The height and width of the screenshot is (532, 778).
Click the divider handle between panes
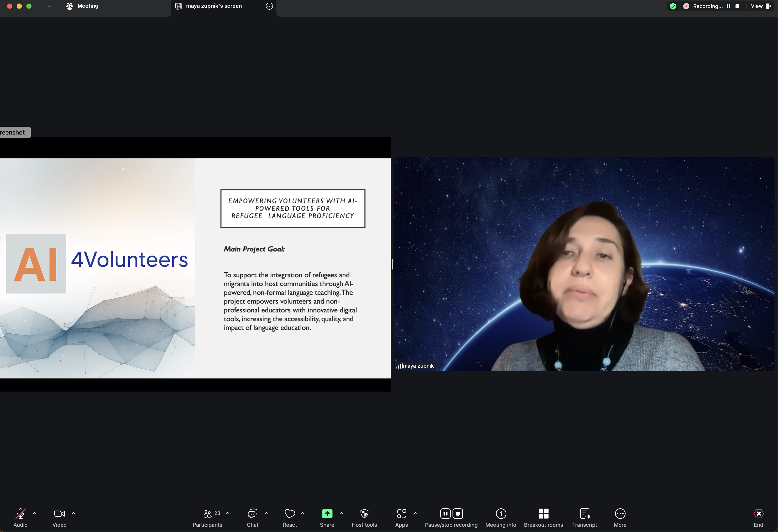pos(392,264)
